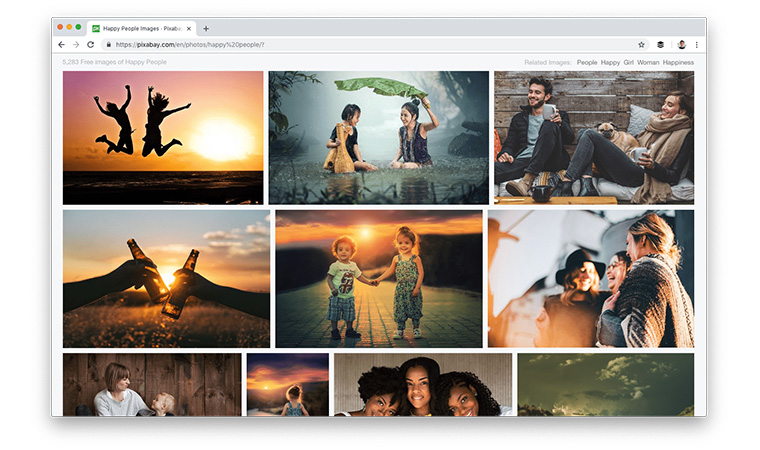Select the Happy People Images tab
760x450 pixels.
click(142, 29)
